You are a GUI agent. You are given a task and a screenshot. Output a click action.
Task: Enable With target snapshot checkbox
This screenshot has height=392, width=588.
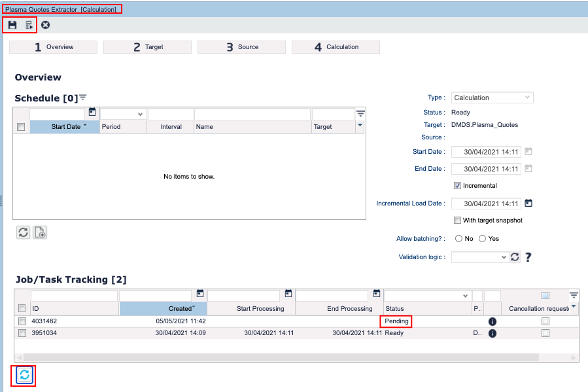458,221
